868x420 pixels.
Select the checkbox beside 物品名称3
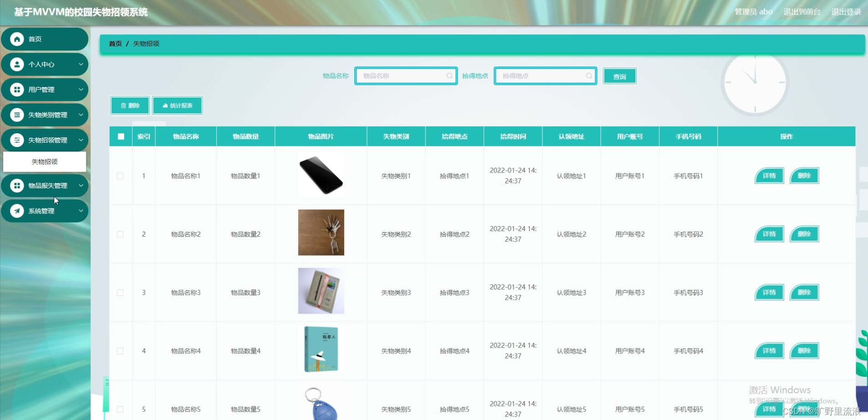point(120,293)
